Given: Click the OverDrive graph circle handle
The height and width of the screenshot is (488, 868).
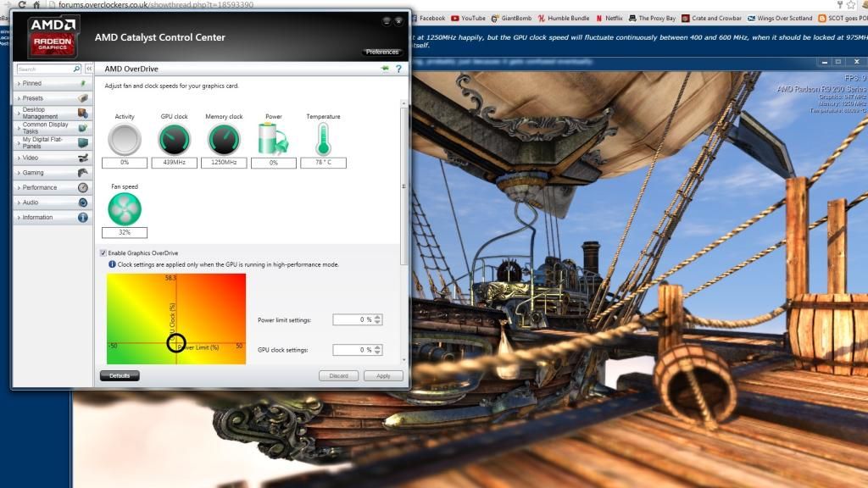Looking at the screenshot, I should pos(175,343).
